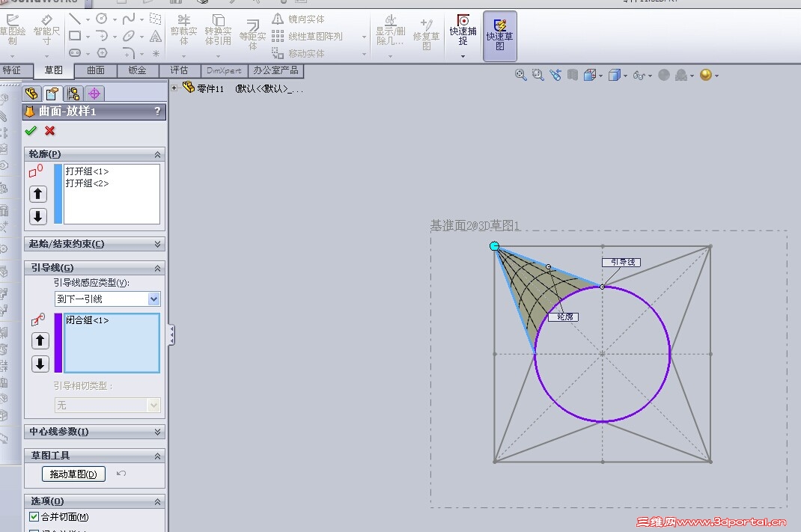Click Convert Entities tool
801x532 pixels.
pos(218,31)
